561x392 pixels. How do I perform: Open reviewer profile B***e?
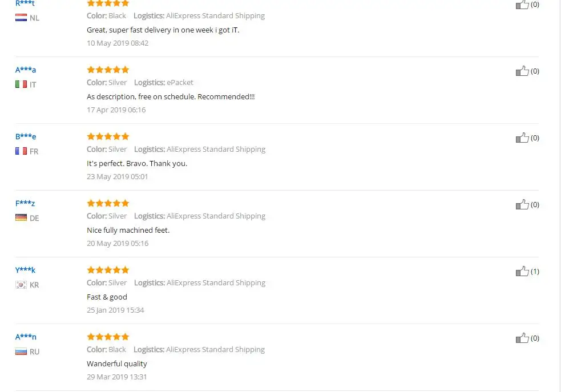pos(26,136)
